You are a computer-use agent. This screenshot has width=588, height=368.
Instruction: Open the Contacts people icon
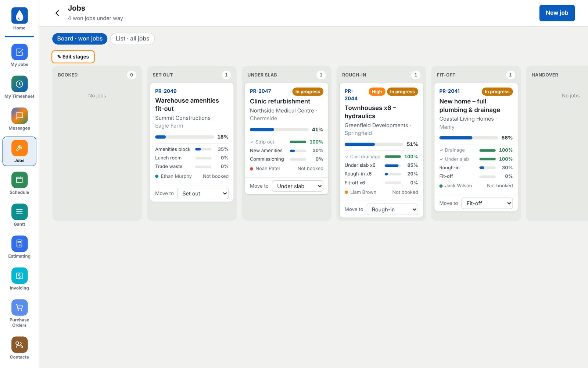(x=19, y=345)
